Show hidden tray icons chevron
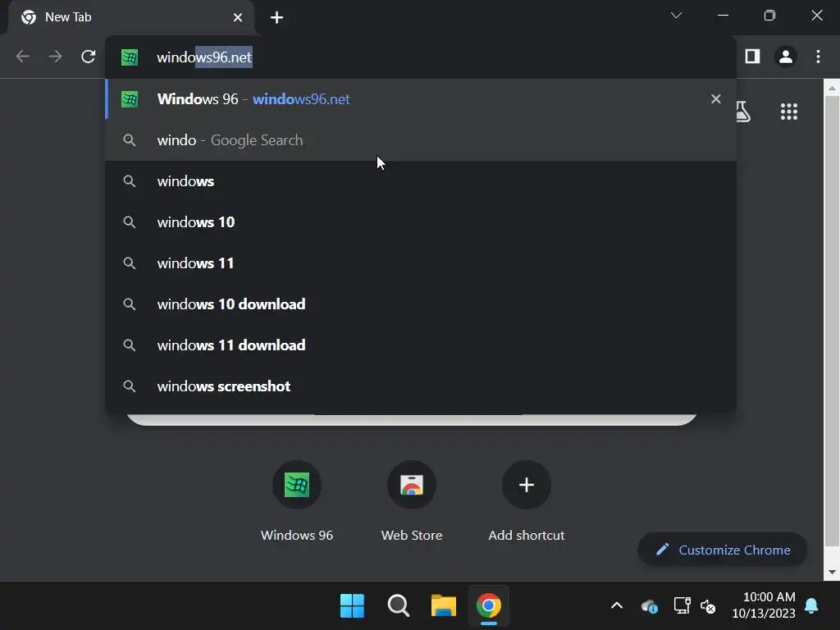This screenshot has width=840, height=630. [617, 606]
